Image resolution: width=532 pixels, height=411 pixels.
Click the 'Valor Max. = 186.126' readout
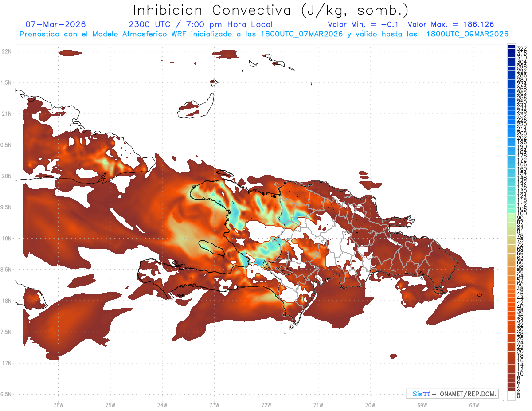(x=450, y=24)
